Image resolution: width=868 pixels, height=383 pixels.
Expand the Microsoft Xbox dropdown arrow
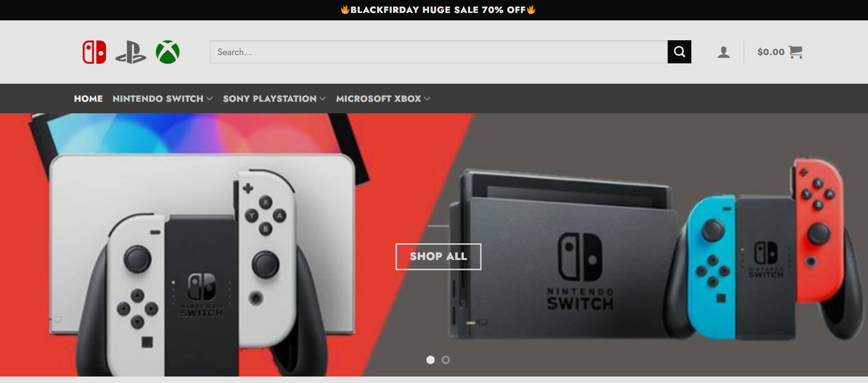(427, 99)
